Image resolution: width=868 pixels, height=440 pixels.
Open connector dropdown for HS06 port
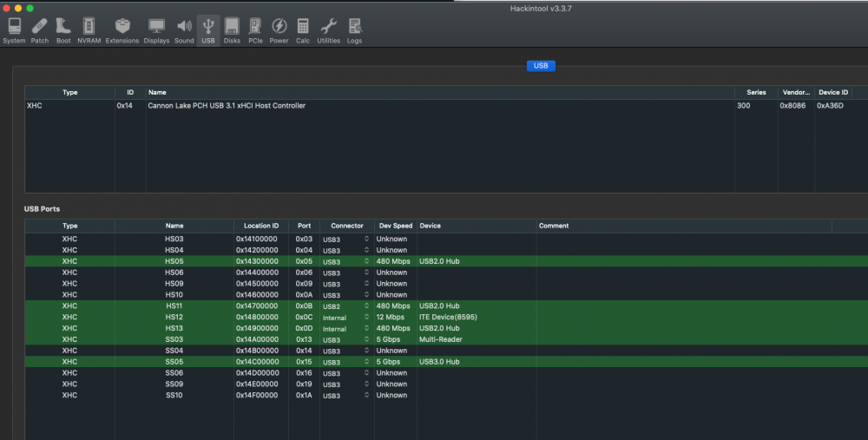(345, 273)
